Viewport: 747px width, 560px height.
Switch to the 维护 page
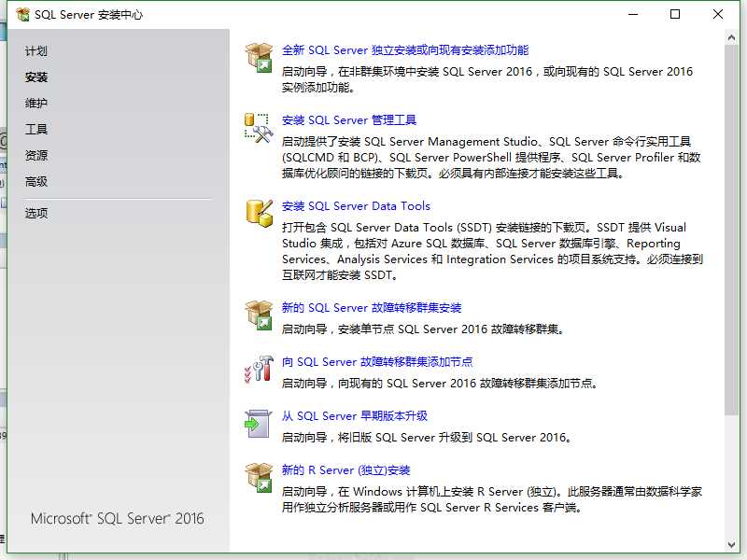36,103
